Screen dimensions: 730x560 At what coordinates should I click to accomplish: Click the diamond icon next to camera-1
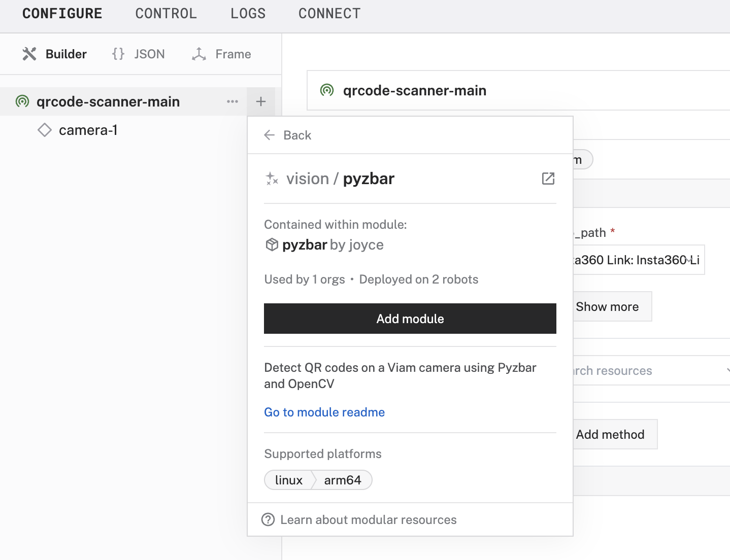click(x=45, y=130)
